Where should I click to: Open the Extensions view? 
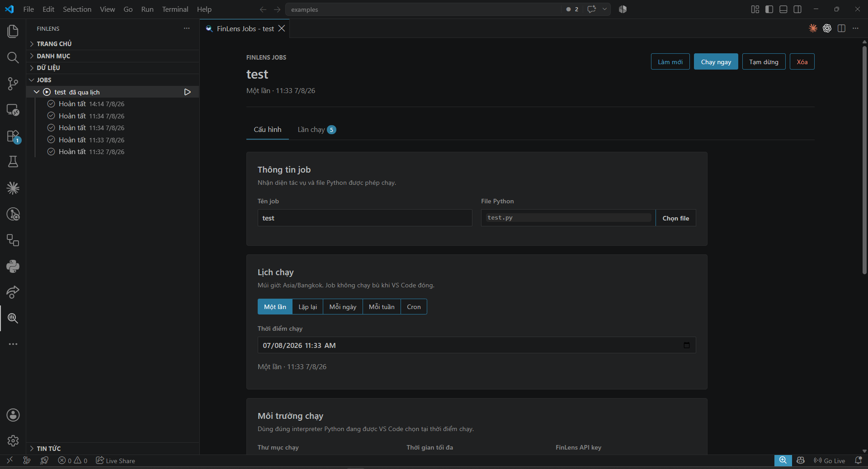coord(13,136)
